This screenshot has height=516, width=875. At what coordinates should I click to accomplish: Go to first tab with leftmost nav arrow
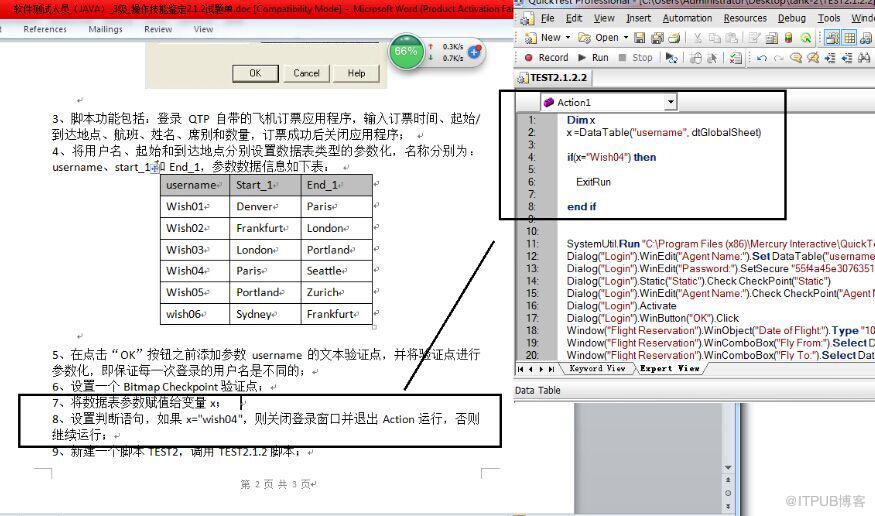point(521,369)
